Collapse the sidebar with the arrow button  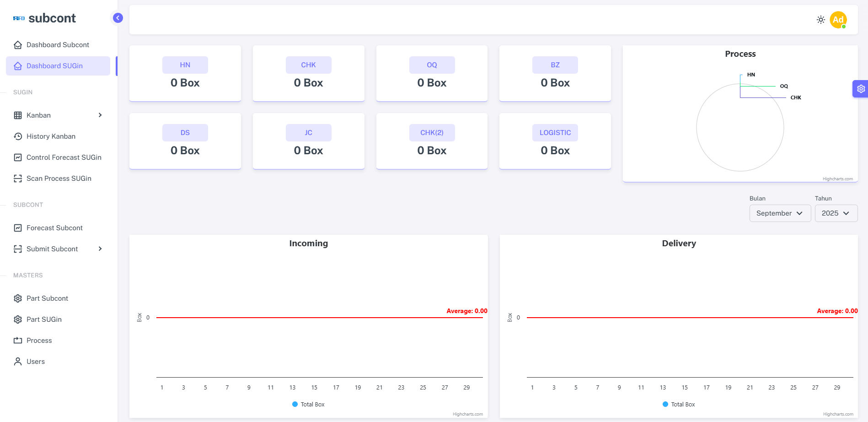coord(118,18)
